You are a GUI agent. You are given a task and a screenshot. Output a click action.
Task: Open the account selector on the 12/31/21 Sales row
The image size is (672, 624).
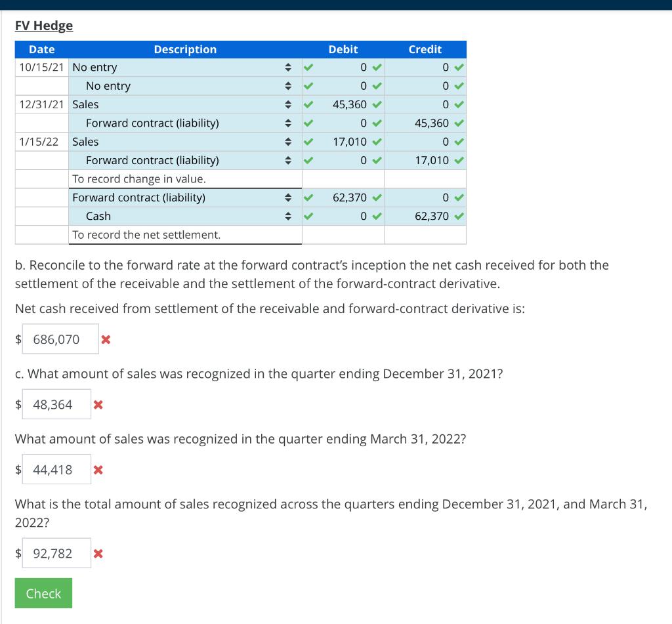287,104
